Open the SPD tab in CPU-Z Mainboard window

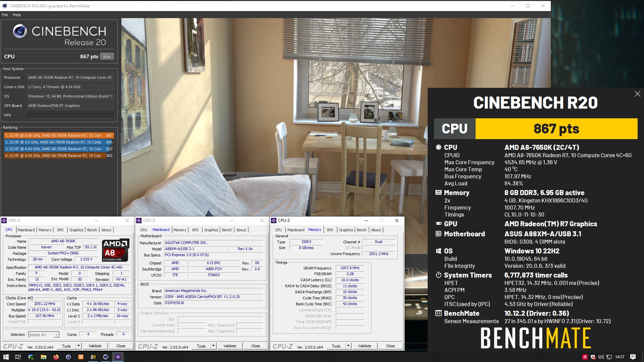[x=195, y=230]
